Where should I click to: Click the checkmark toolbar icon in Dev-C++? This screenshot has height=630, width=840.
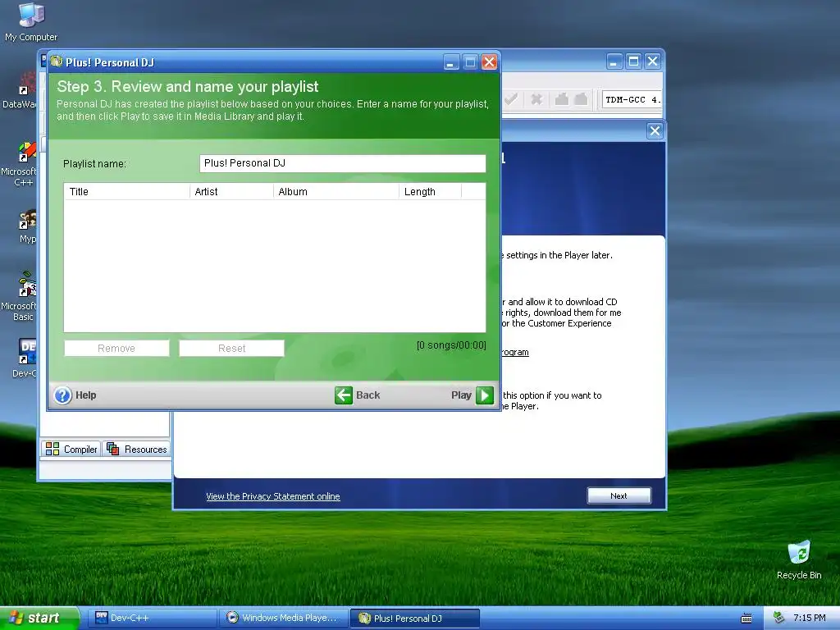pyautogui.click(x=510, y=99)
